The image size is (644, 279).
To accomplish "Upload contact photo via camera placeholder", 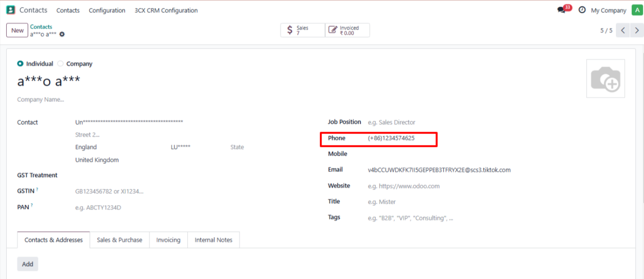I will (605, 78).
